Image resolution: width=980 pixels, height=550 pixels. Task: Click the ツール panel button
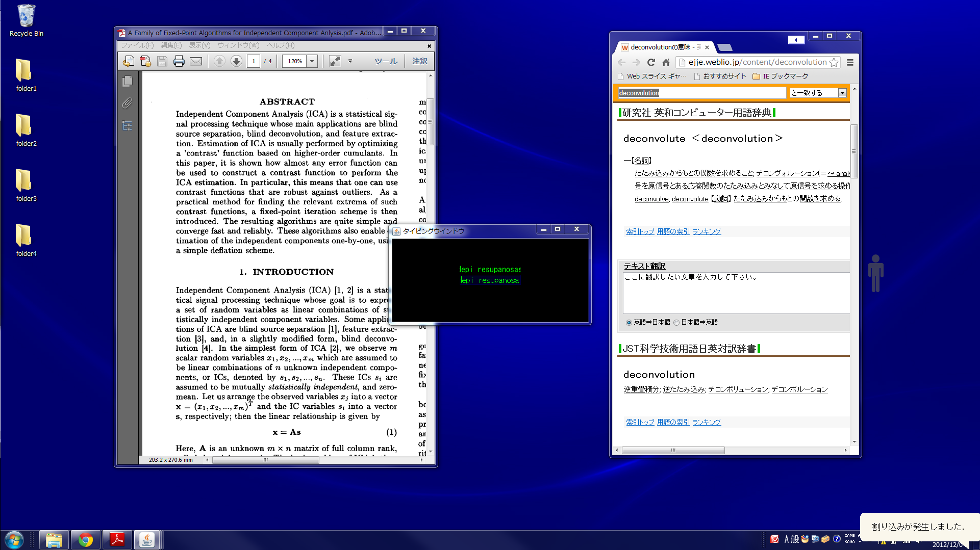[x=386, y=61]
